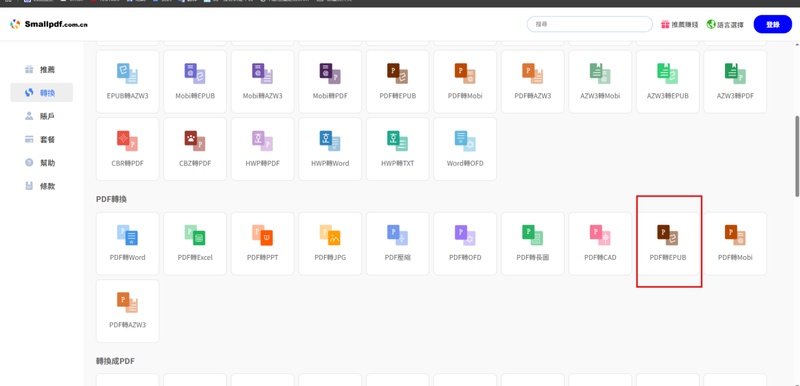Select the PDF轉長圖 long image tool
800x386 pixels.
(x=533, y=244)
